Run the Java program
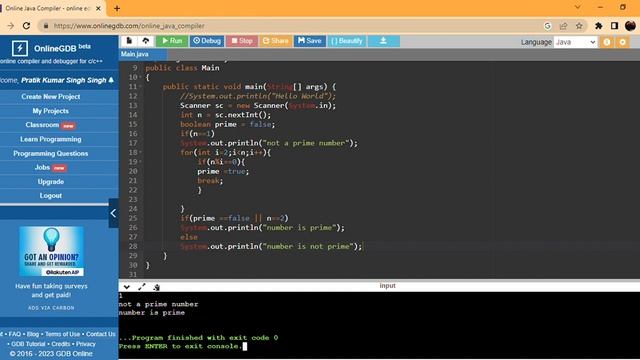 click(x=172, y=41)
